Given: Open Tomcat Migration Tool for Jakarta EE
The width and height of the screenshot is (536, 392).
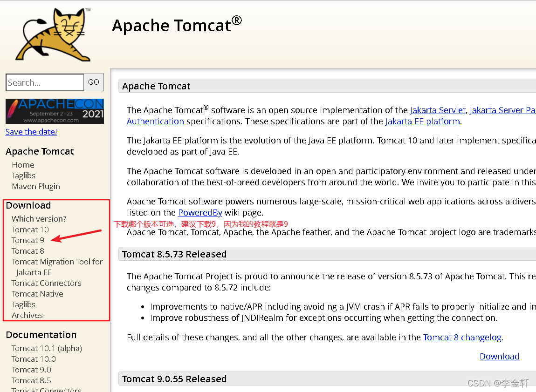Looking at the screenshot, I should click(57, 267).
